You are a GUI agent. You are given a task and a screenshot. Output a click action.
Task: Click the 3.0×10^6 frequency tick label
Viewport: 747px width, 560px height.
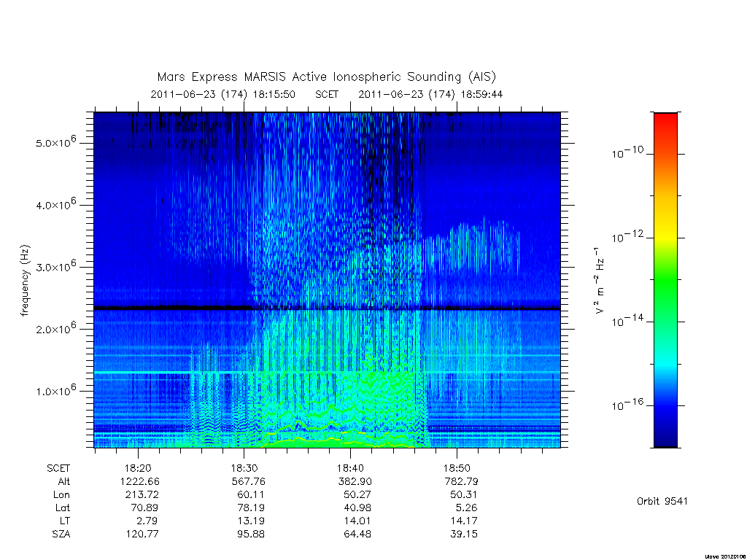pyautogui.click(x=55, y=265)
